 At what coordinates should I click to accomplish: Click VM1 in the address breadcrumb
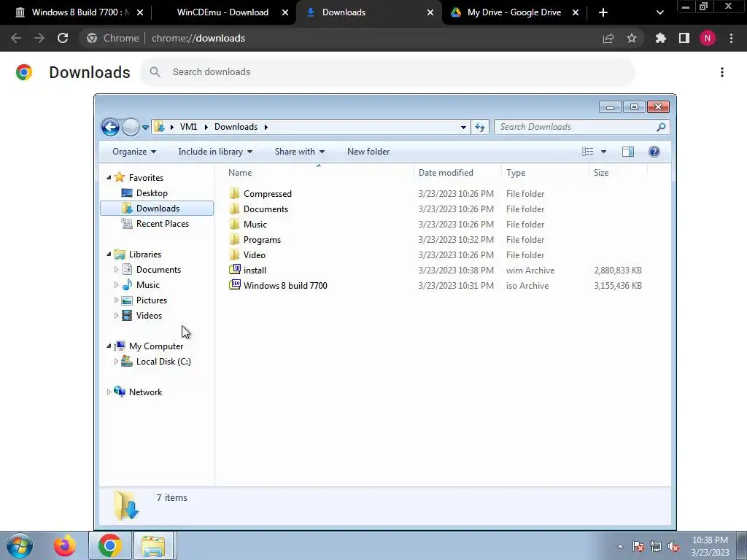(x=188, y=127)
